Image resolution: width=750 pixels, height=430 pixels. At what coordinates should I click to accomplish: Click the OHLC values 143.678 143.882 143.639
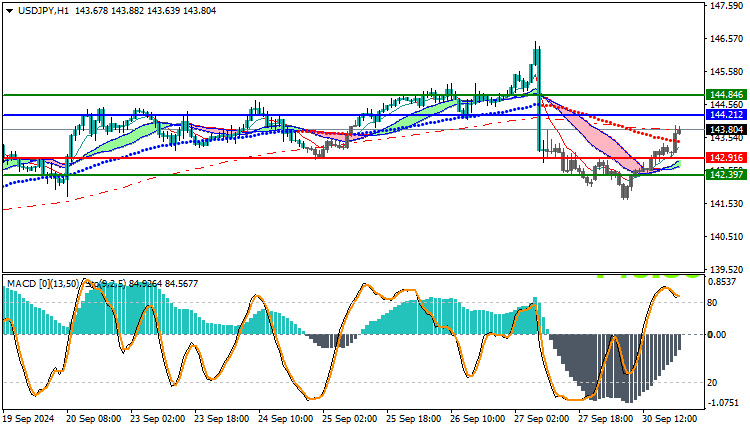[x=128, y=11]
